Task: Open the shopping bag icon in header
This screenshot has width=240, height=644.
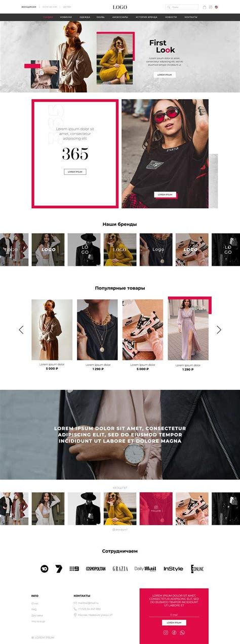Action: coord(205,8)
